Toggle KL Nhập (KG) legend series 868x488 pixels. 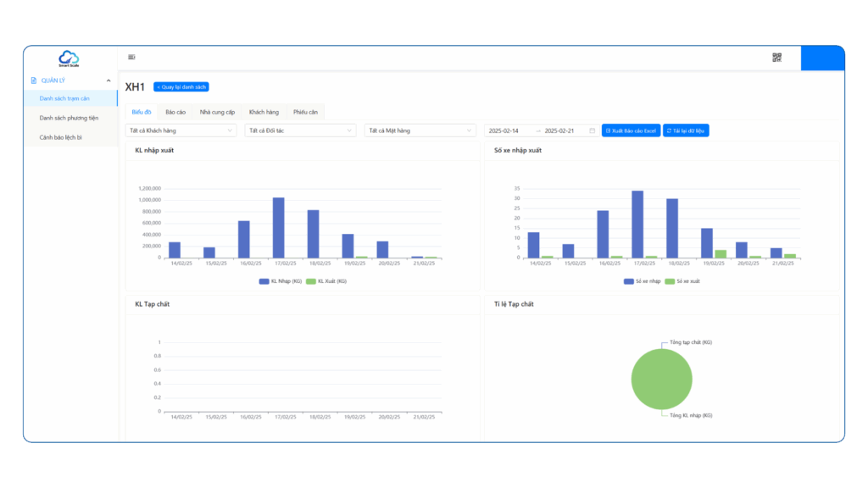[280, 281]
